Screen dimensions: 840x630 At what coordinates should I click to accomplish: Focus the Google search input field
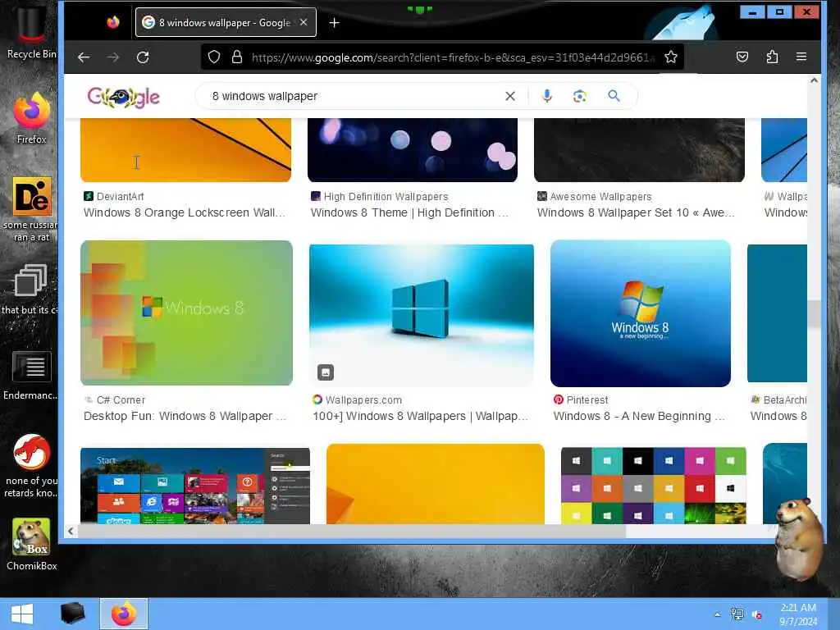click(354, 97)
